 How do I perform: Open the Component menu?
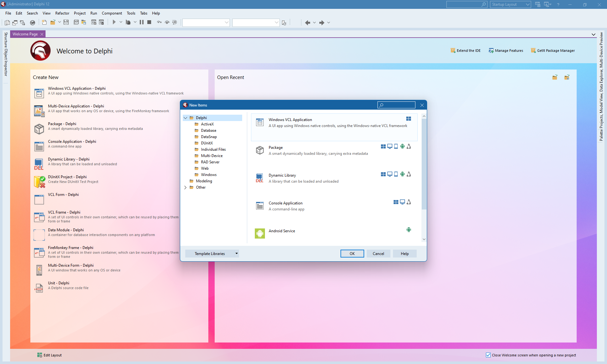click(x=112, y=13)
